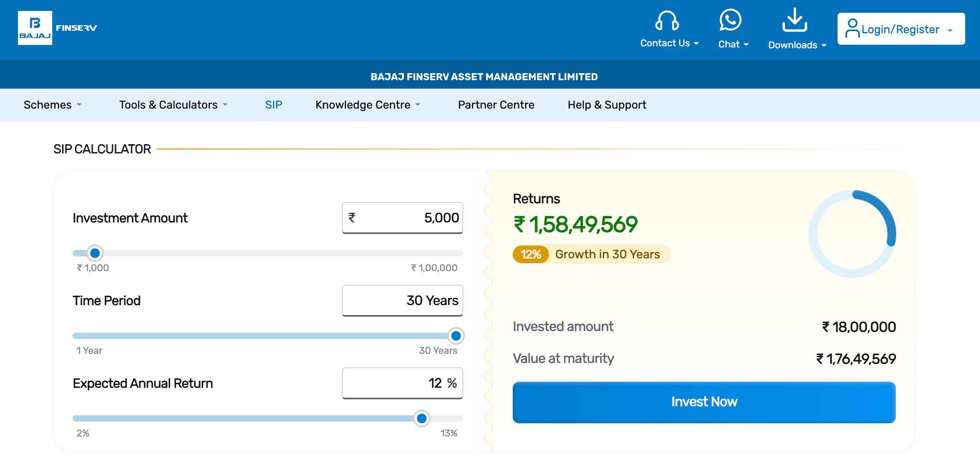Open Partner Centre in navigation
This screenshot has height=468, width=980.
[x=496, y=105]
